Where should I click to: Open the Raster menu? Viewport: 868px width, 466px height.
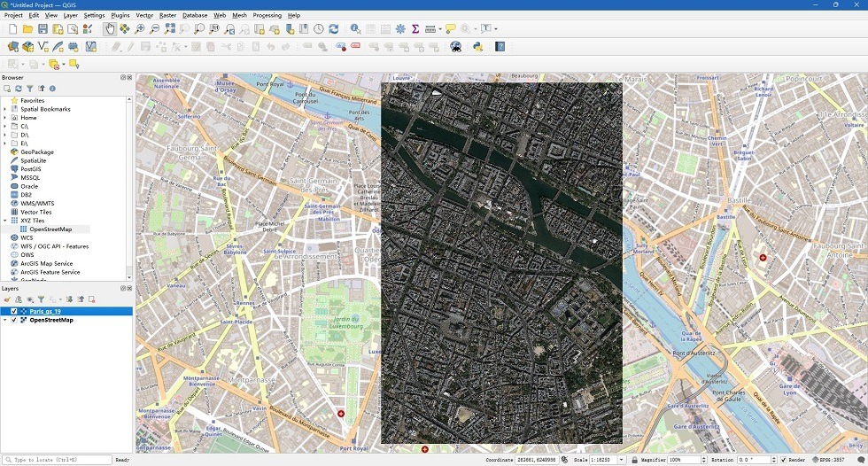(167, 15)
